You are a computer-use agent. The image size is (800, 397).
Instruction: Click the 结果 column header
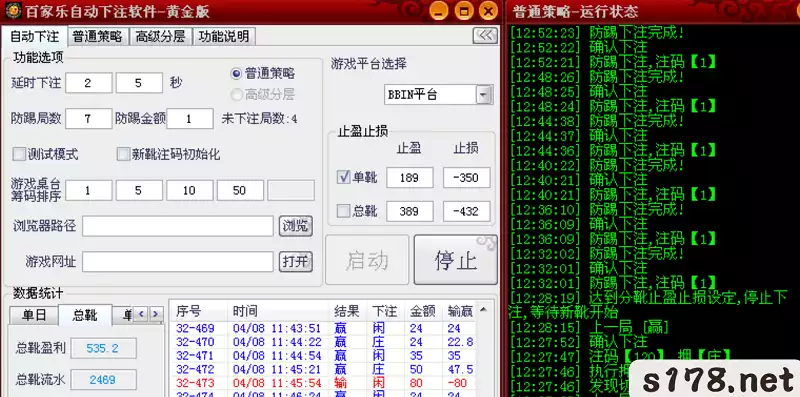point(347,311)
